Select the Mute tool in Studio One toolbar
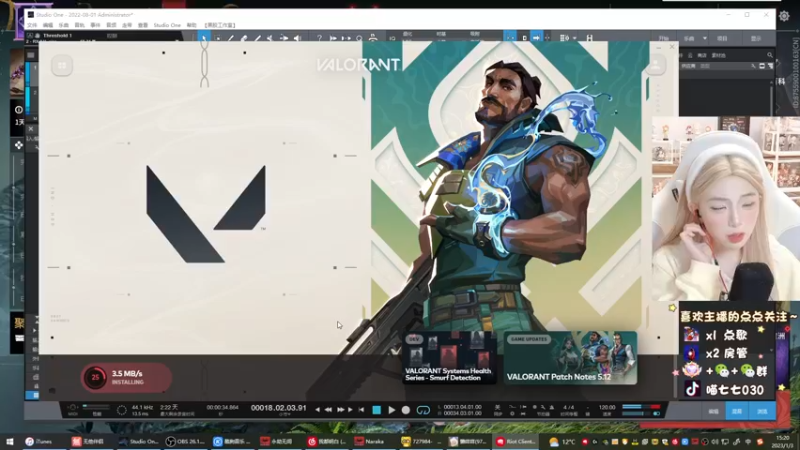 pyautogui.click(x=270, y=38)
